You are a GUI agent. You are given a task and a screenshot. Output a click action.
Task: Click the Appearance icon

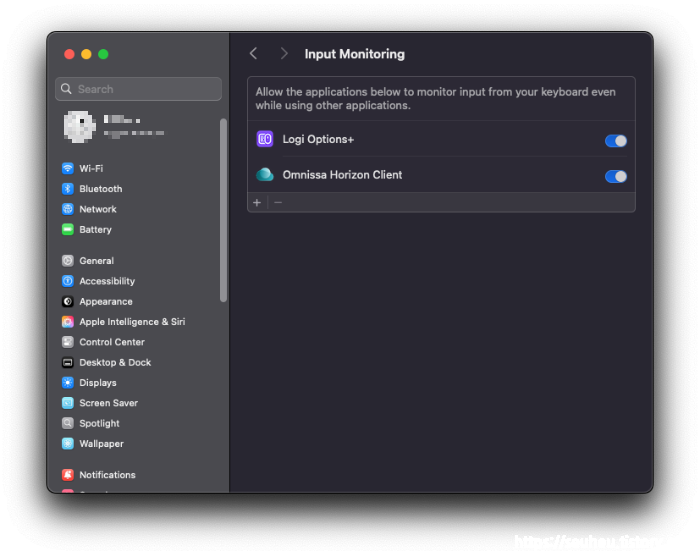point(67,301)
